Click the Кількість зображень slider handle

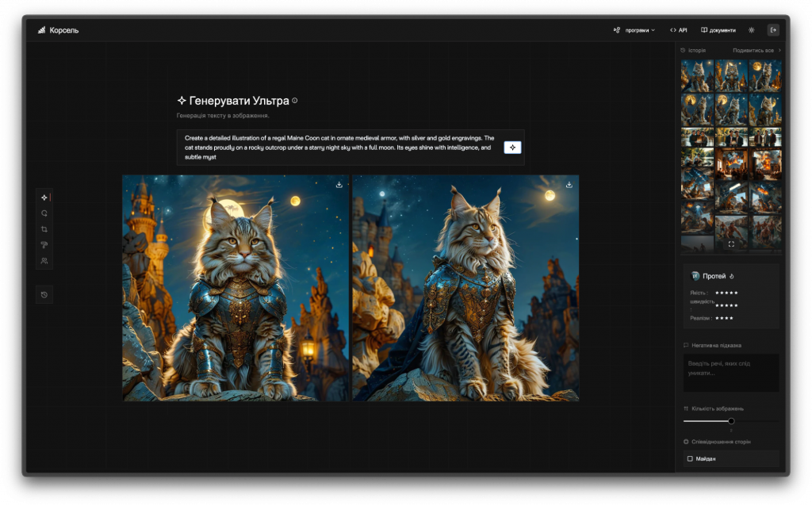pyautogui.click(x=731, y=421)
